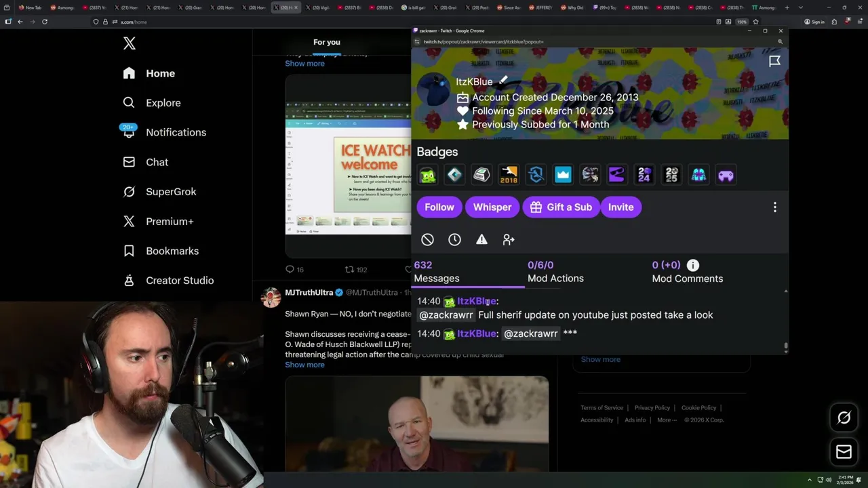The height and width of the screenshot is (488, 868).
Task: Click the info icon beside Mod Comments count
Action: (692, 266)
